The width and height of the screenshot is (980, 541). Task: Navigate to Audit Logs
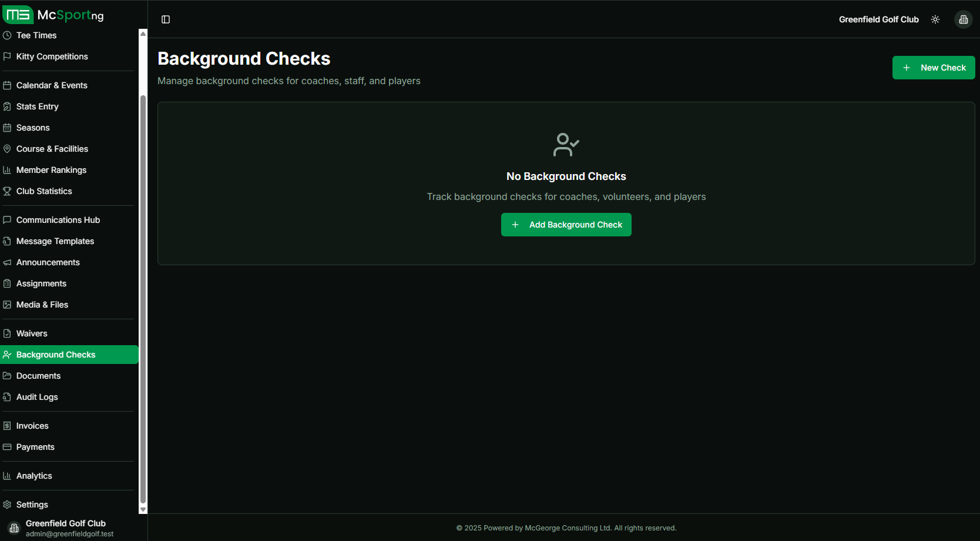[36, 396]
